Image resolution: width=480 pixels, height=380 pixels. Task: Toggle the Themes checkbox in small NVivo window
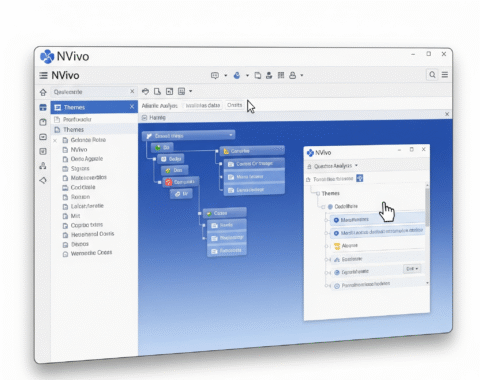[318, 193]
